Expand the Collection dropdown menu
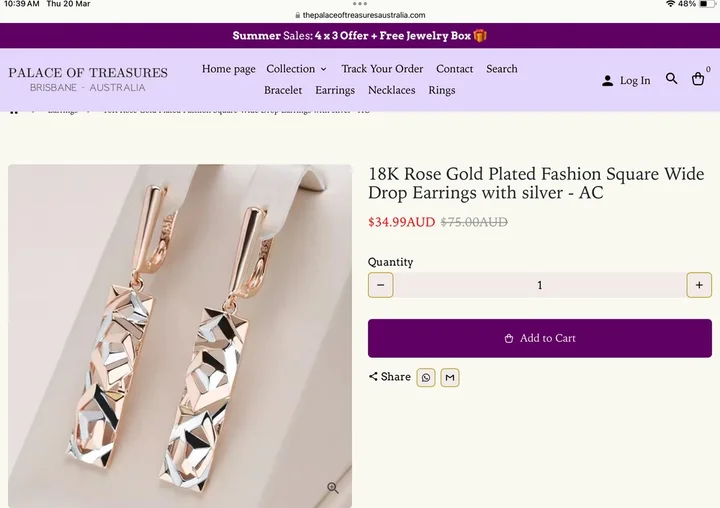The height and width of the screenshot is (508, 720). 296,69
